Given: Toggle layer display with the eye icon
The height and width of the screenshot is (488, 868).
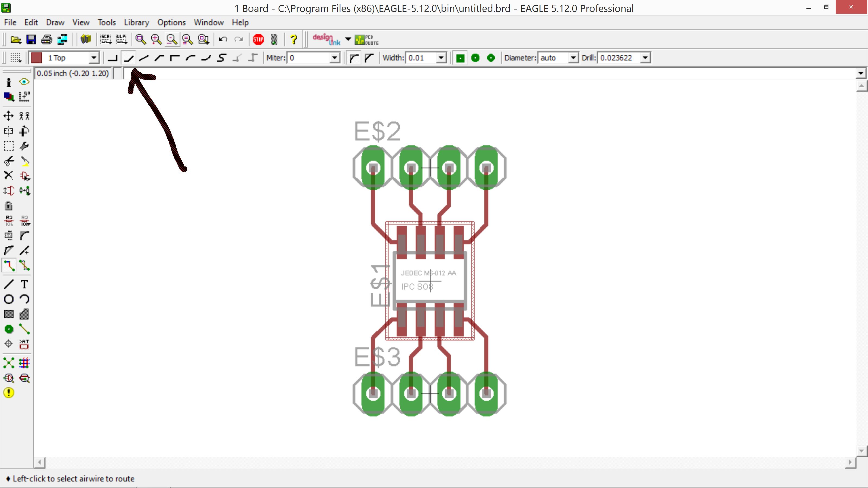Looking at the screenshot, I should pyautogui.click(x=24, y=82).
